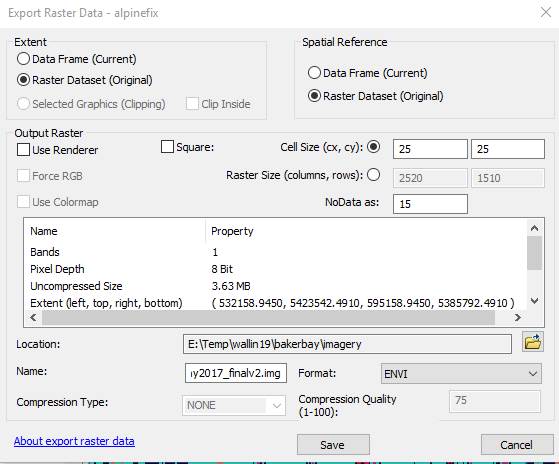559x464 pixels.
Task: Click the properties list scroll up arrow
Action: (x=534, y=228)
